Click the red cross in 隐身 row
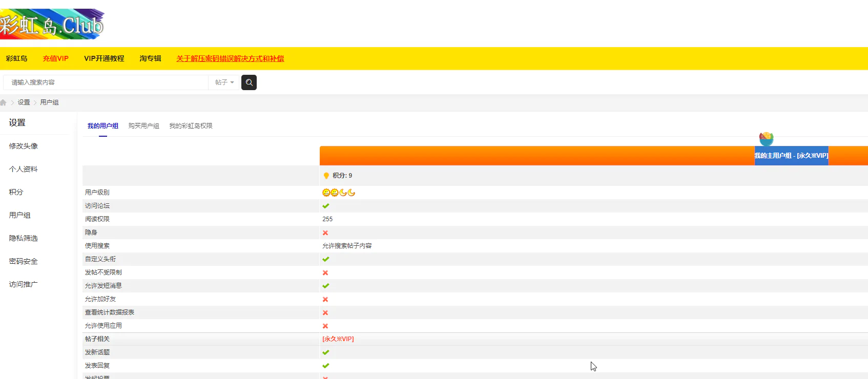This screenshot has width=868, height=379. (325, 233)
